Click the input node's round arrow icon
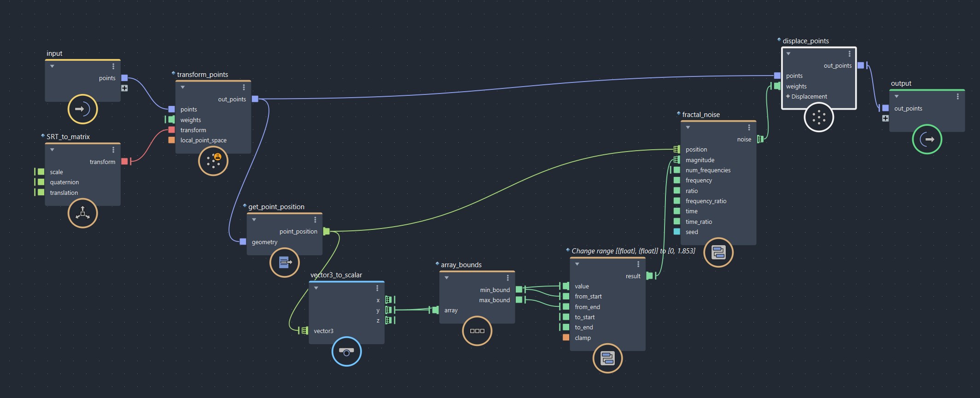The image size is (980, 398). [x=83, y=109]
